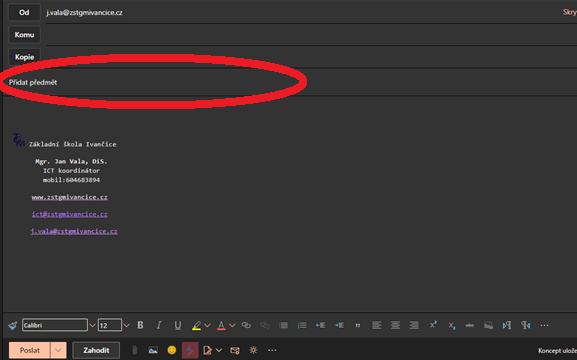577x360 pixels.
Task: Click the Komu recipient address field
Action: pyautogui.click(x=311, y=35)
